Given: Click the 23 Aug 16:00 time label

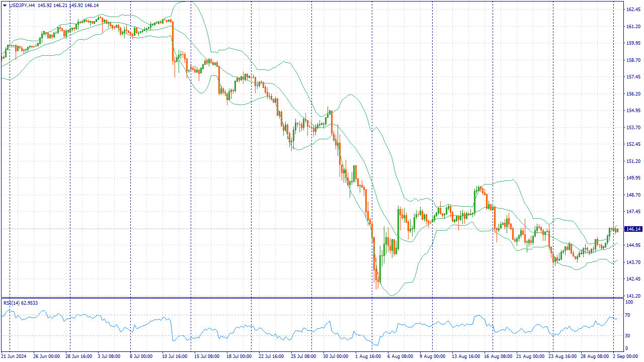Looking at the screenshot, I should pos(562,356).
